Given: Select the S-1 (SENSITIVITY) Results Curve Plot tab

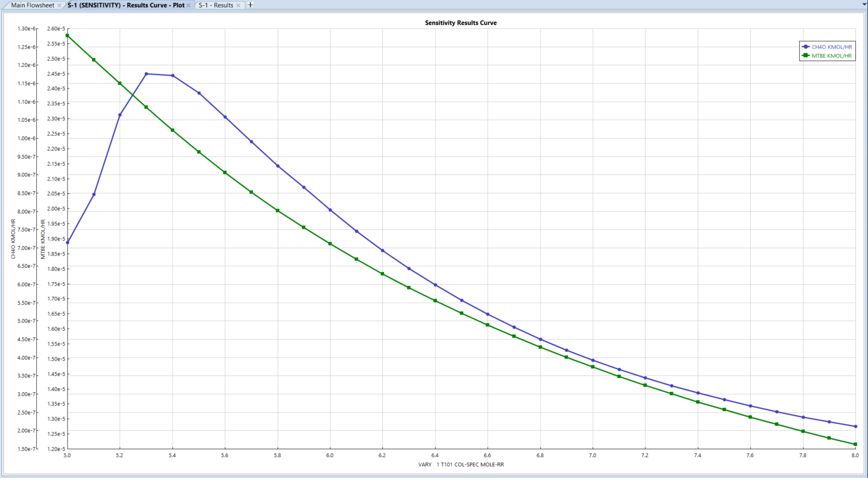Looking at the screenshot, I should (x=126, y=5).
